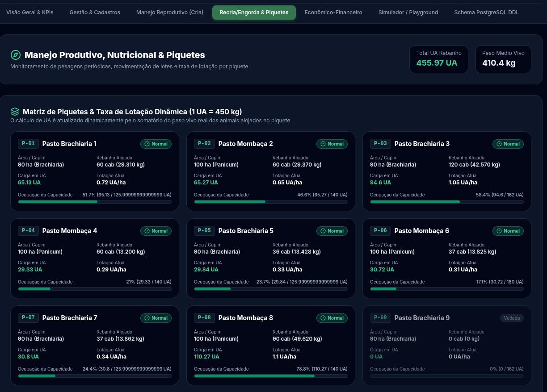Switch to Gestão & Cadastros tab
Screen dimensions: 547x392
click(95, 13)
